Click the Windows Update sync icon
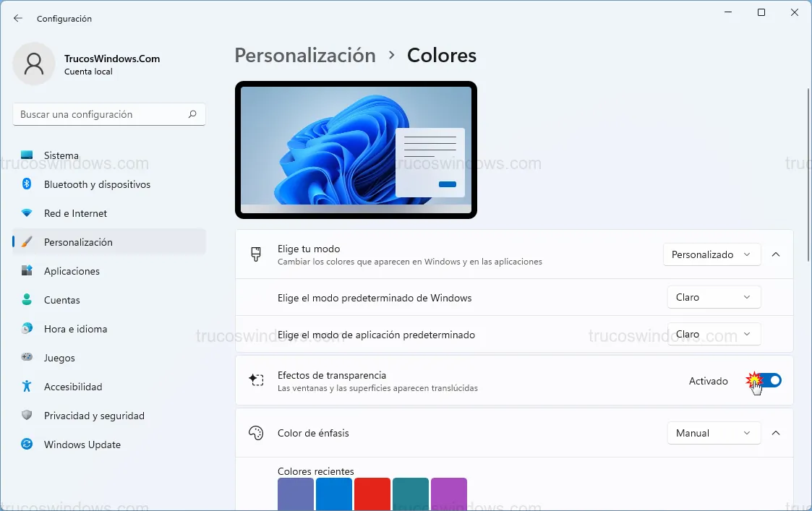812x511 pixels. pyautogui.click(x=27, y=445)
